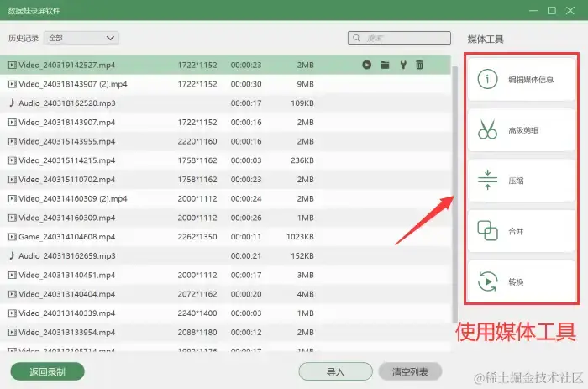This screenshot has width=588, height=389.
Task: Click the 152KB size cell
Action: [x=302, y=255]
